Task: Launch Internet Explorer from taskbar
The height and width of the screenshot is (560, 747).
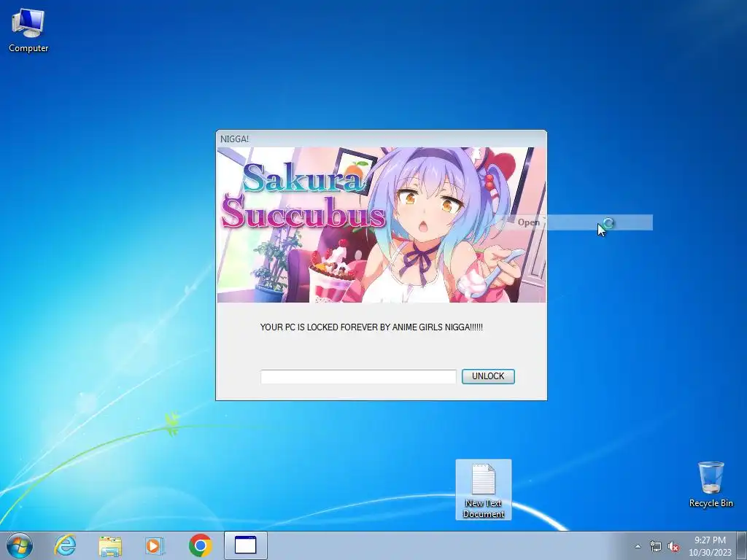Action: tap(65, 545)
